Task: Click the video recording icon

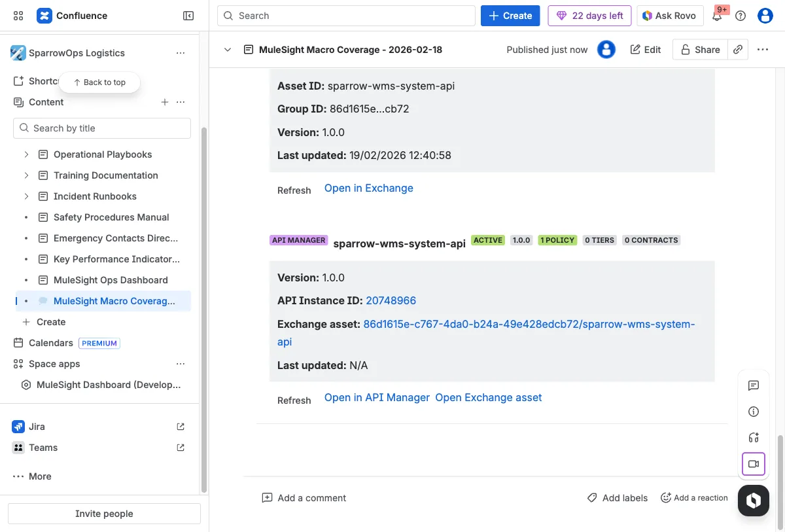Action: click(754, 464)
